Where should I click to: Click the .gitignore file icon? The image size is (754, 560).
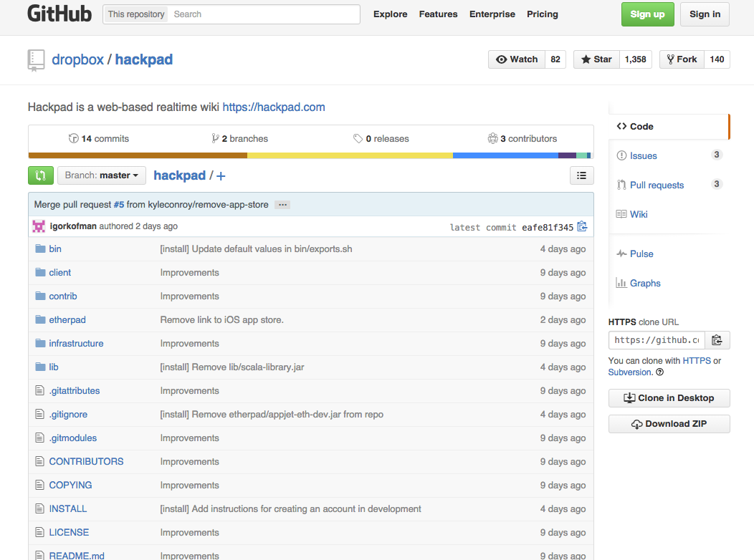(x=40, y=414)
